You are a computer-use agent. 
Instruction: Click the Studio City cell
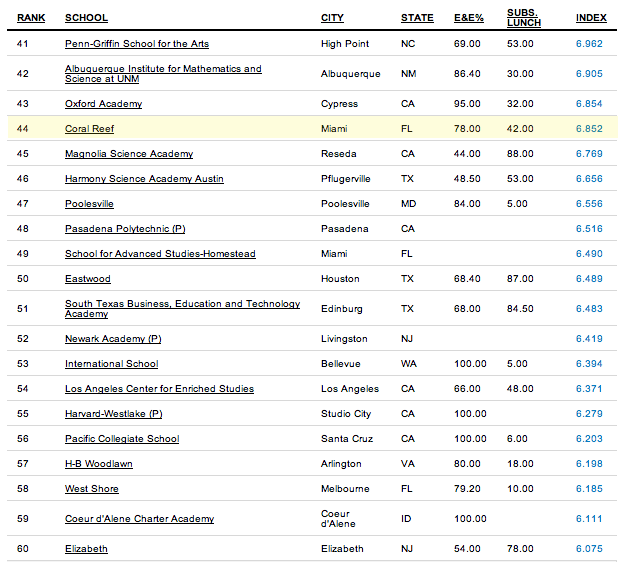coord(346,414)
